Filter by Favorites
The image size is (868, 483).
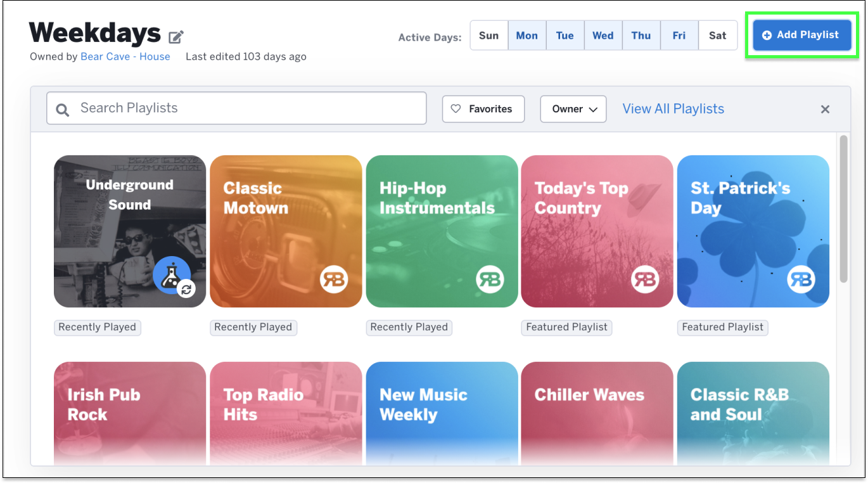click(483, 109)
